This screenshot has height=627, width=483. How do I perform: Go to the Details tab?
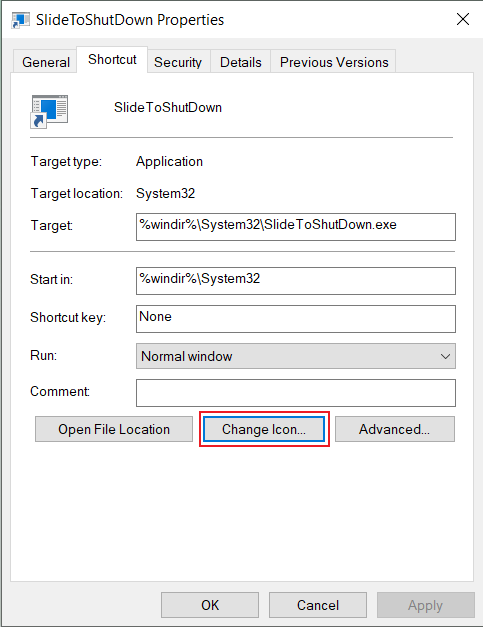(240, 62)
